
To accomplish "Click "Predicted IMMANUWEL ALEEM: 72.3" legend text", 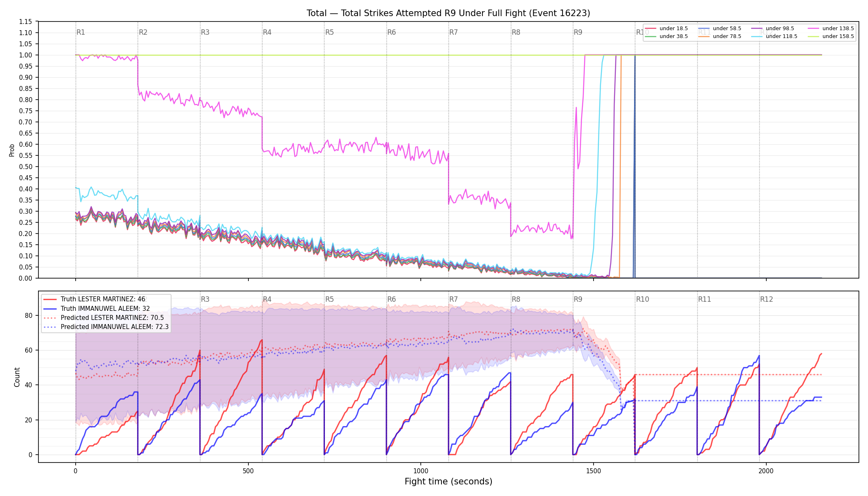I will click(114, 327).
